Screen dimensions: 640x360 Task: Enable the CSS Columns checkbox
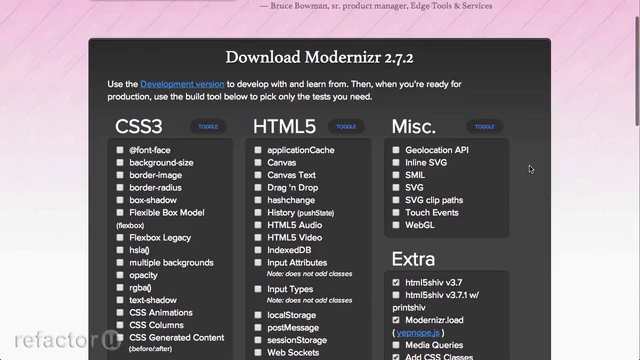(120, 325)
